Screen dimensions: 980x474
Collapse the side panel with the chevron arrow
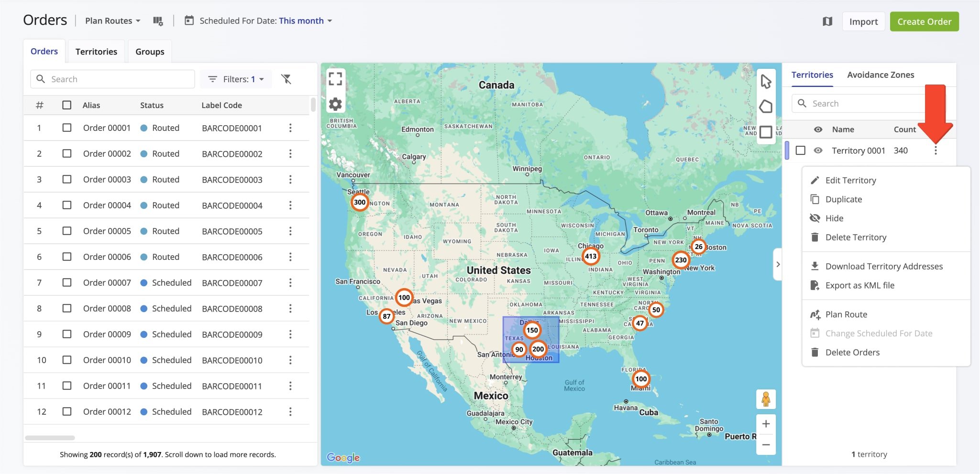pos(778,264)
